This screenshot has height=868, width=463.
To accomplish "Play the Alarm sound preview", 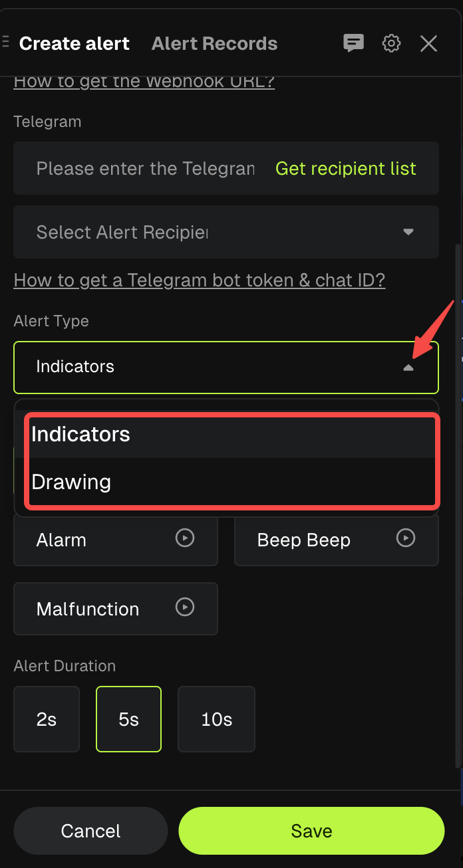I will click(x=184, y=539).
